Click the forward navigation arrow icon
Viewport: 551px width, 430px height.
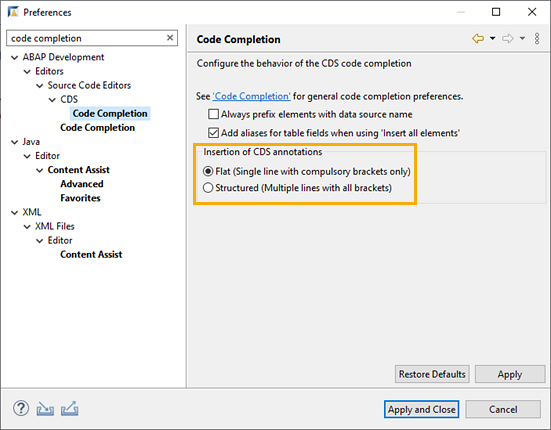point(508,38)
